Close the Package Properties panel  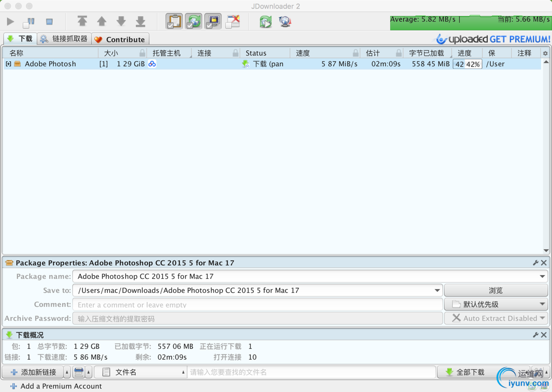(x=544, y=263)
